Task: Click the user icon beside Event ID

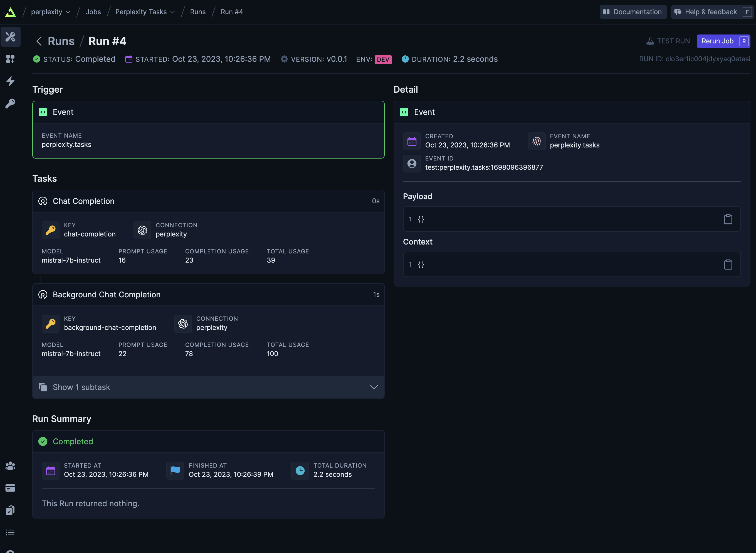Action: point(412,163)
